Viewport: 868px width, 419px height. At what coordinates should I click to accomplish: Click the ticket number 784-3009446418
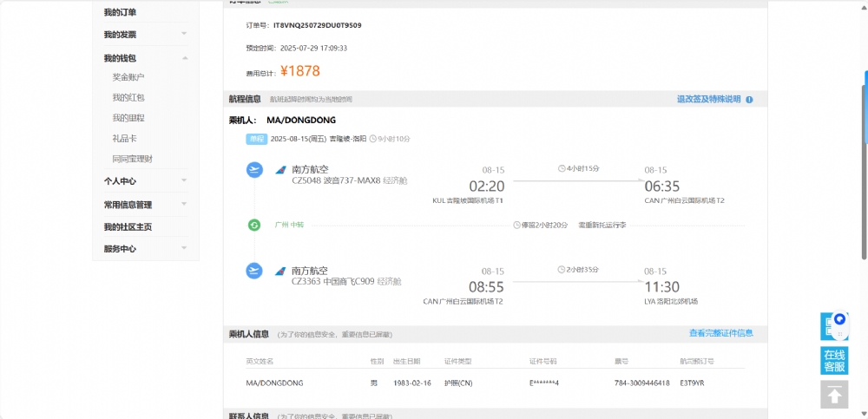[x=642, y=383]
